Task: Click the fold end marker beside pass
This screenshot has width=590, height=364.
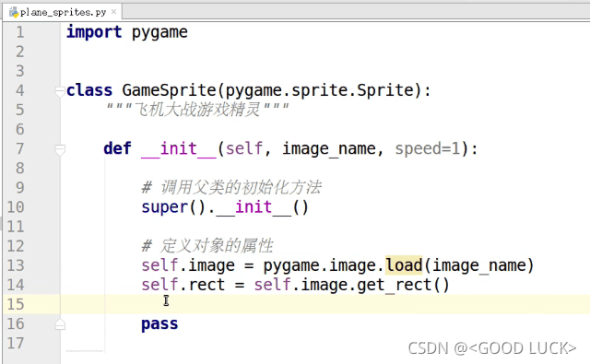Action: pyautogui.click(x=60, y=324)
